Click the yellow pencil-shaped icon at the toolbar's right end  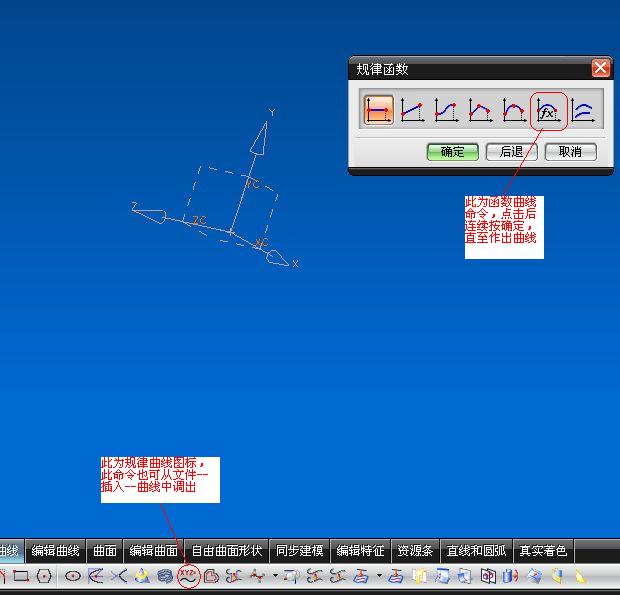pyautogui.click(x=580, y=576)
